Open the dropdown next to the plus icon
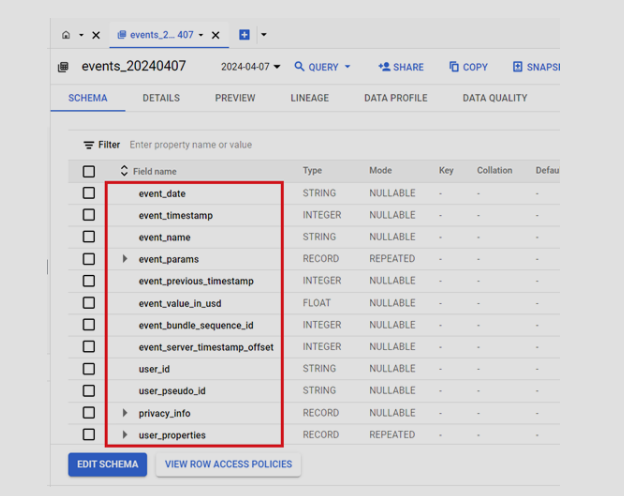Viewport: 624px width, 496px height. [264, 35]
